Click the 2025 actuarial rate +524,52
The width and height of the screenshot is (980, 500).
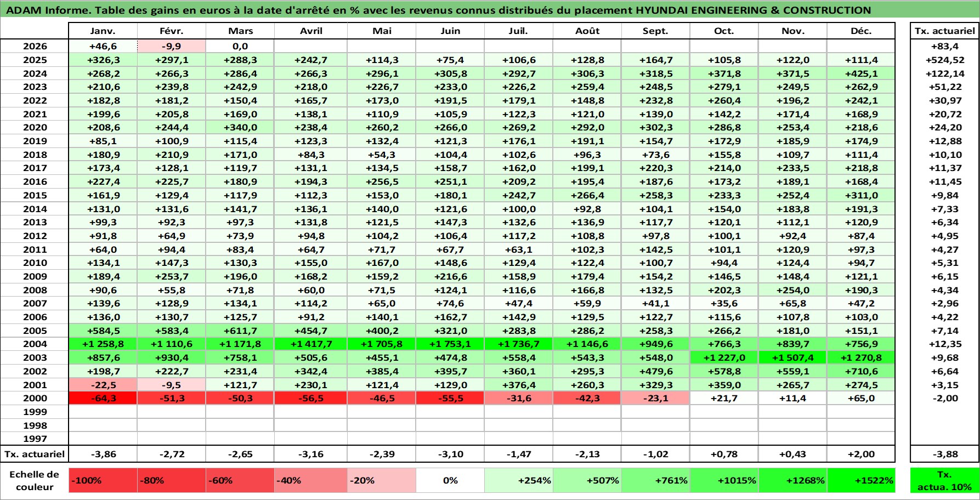point(944,60)
